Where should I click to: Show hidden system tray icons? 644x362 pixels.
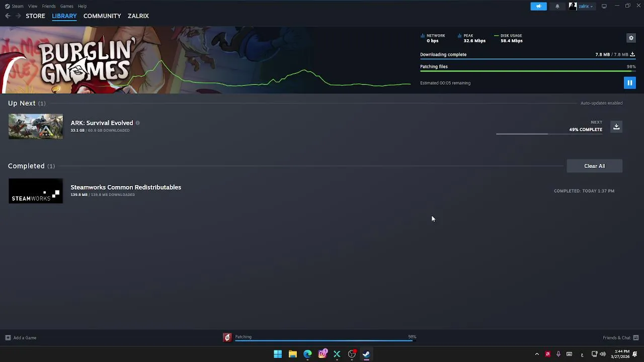point(537,354)
